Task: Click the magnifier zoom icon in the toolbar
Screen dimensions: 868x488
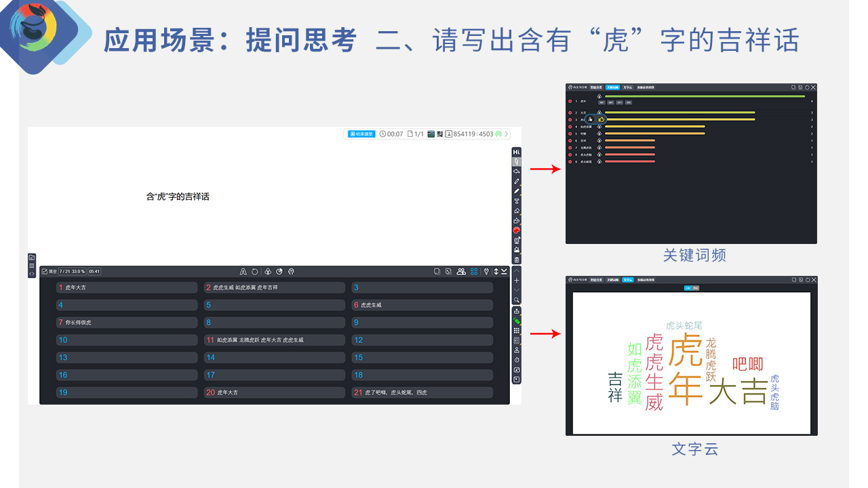Action: click(517, 300)
